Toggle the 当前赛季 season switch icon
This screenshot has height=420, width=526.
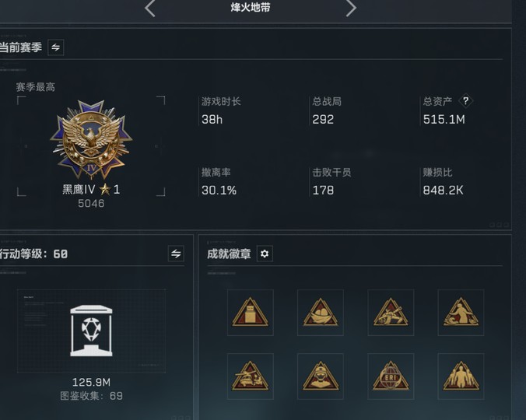coord(56,47)
